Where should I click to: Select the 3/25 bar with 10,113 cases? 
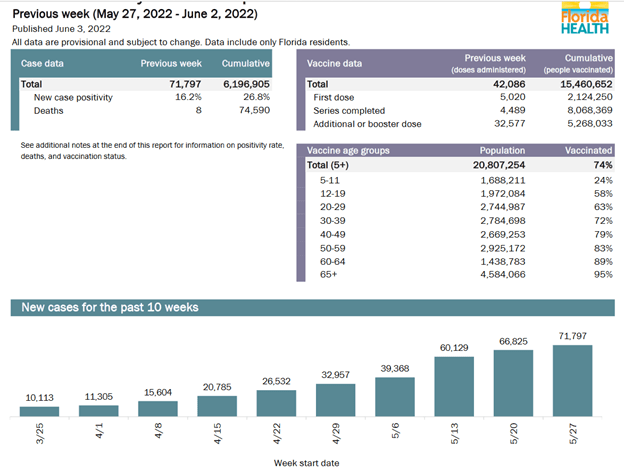click(x=39, y=410)
